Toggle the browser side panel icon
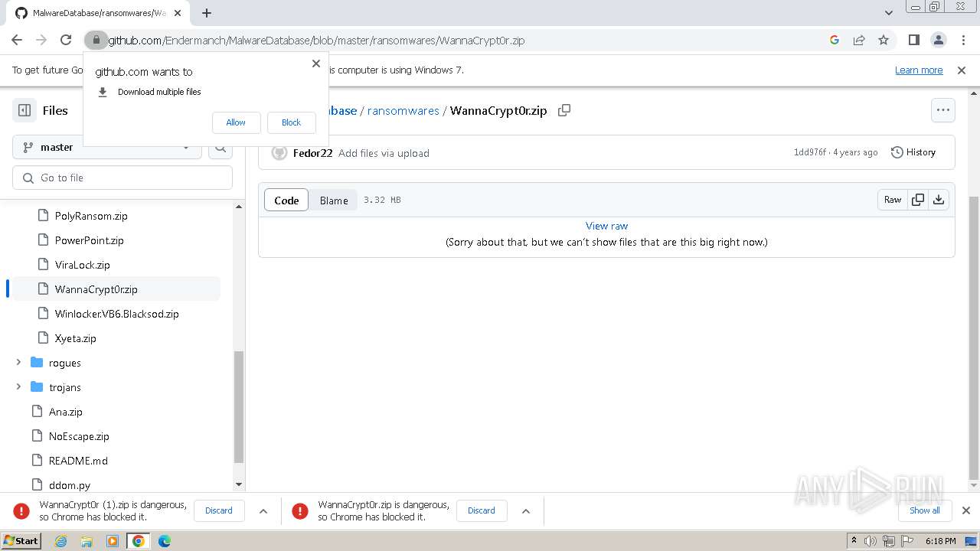This screenshot has width=980, height=551. (913, 40)
